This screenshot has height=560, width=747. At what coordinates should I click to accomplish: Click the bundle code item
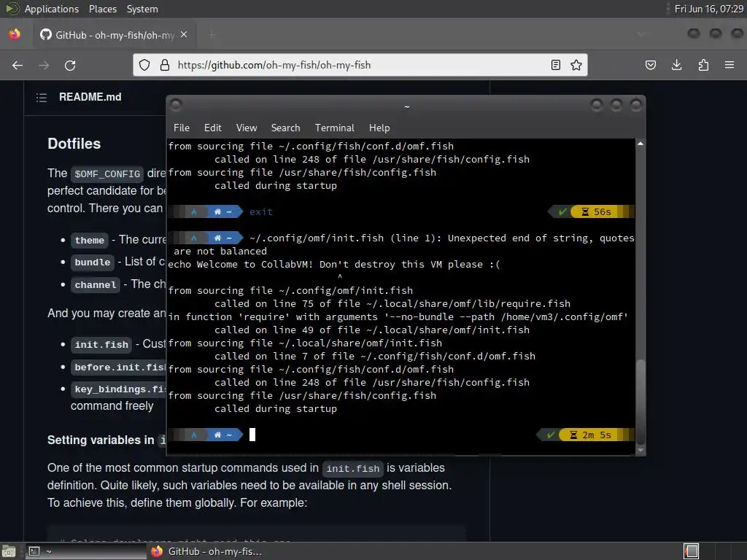(x=93, y=262)
